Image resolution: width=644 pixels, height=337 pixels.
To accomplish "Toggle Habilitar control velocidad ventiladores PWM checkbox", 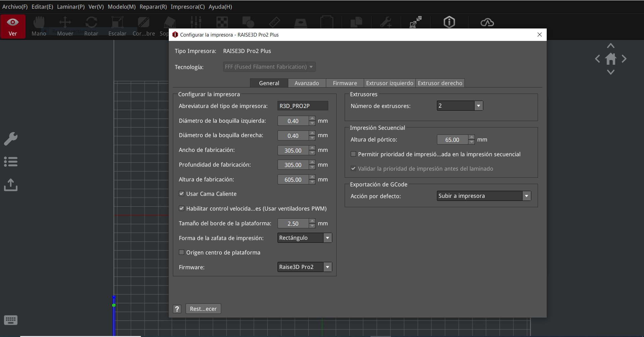I will (x=182, y=208).
